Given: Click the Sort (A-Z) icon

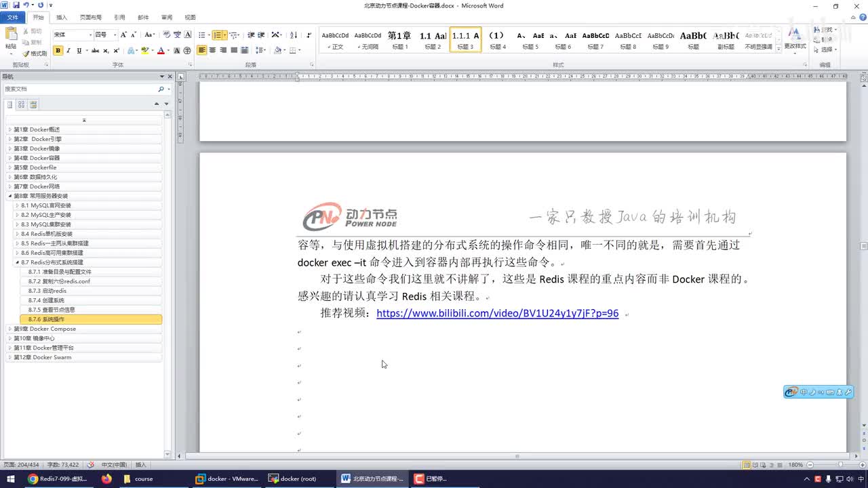Looking at the screenshot, I should (x=294, y=35).
